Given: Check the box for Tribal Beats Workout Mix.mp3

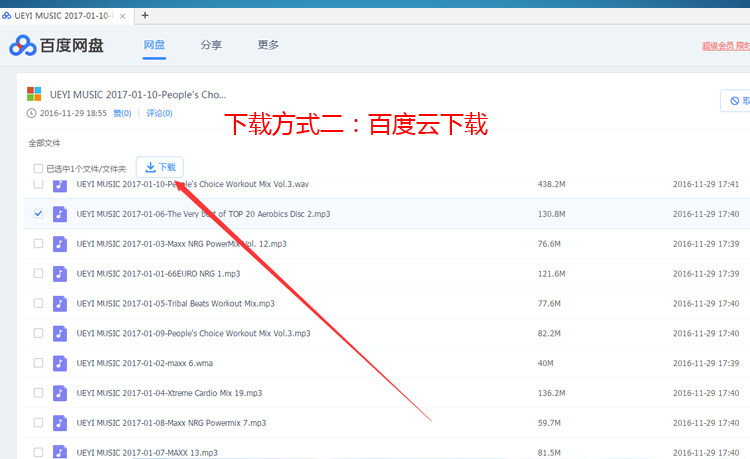Looking at the screenshot, I should pos(38,304).
